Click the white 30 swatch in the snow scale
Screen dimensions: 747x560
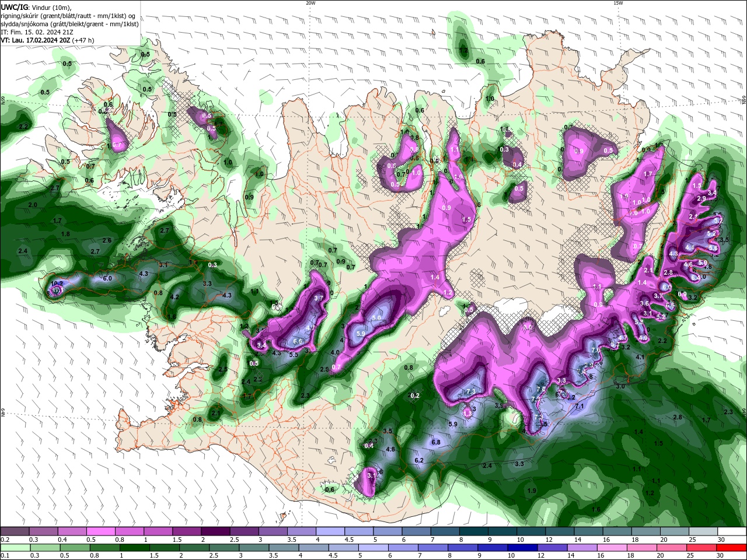[x=732, y=531]
